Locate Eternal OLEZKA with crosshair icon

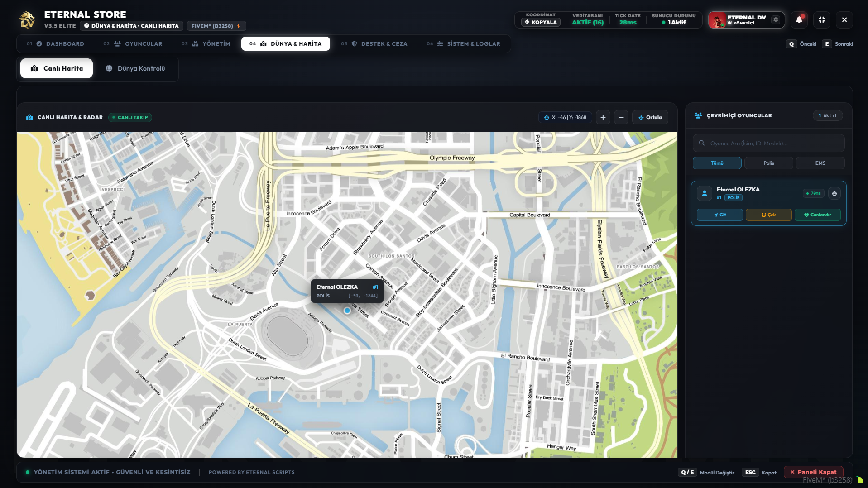[834, 194]
